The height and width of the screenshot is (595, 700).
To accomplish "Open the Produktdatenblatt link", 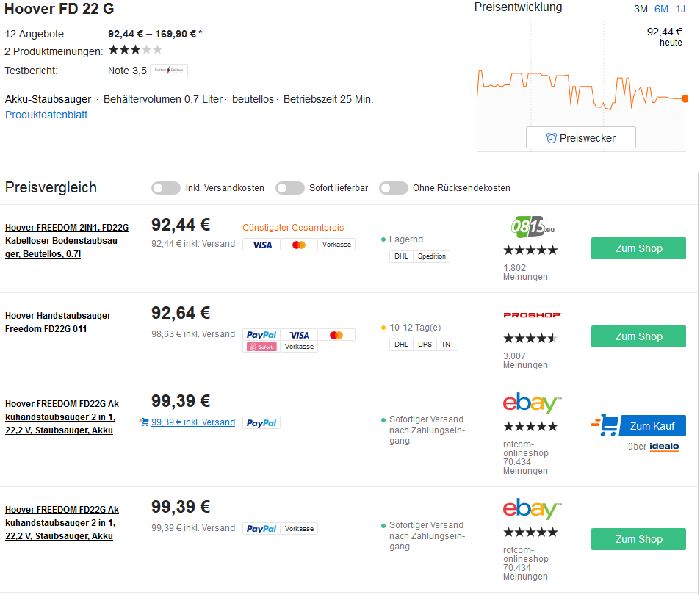I will coord(46,115).
